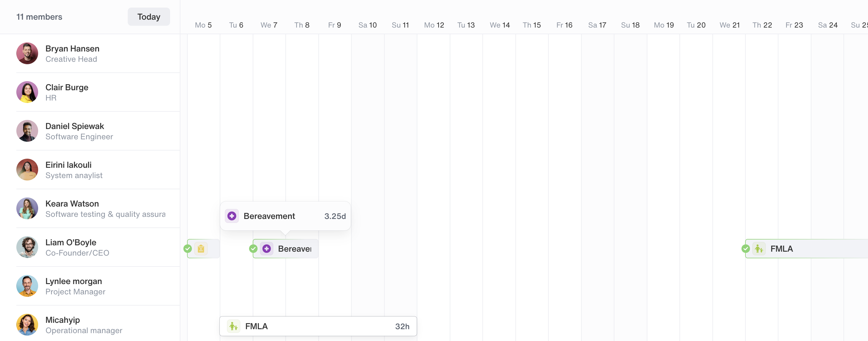This screenshot has width=868, height=341.
Task: Open Bryan Hansen's avatar photo
Action: coord(27,53)
